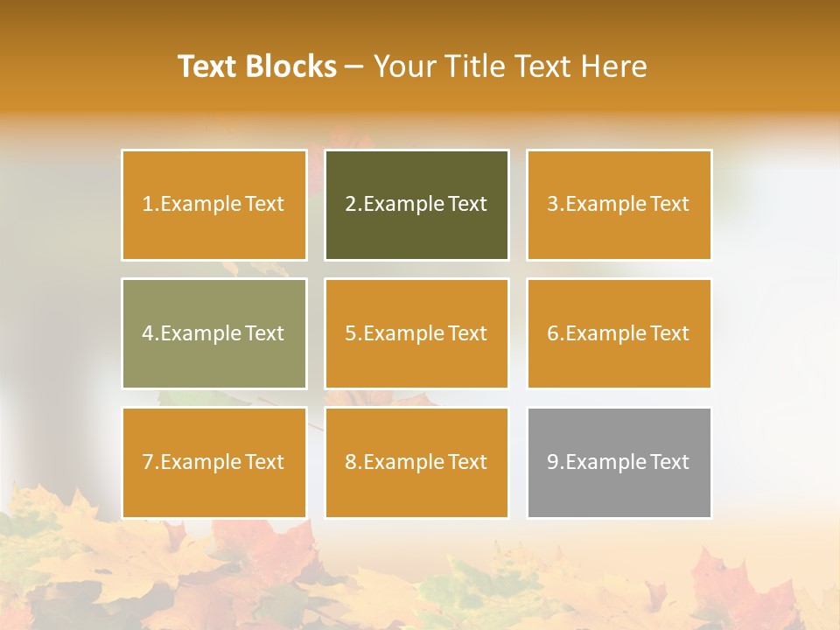Select the gray '9.Example Text' block

(x=619, y=462)
